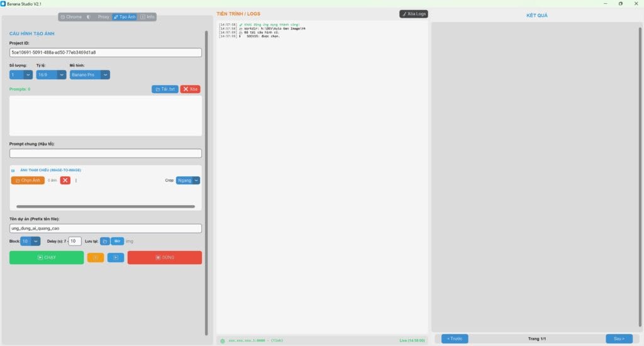Viewport: 644px width, 346px height.
Task: Click the Prompts: 0 counter label
Action: click(19, 89)
